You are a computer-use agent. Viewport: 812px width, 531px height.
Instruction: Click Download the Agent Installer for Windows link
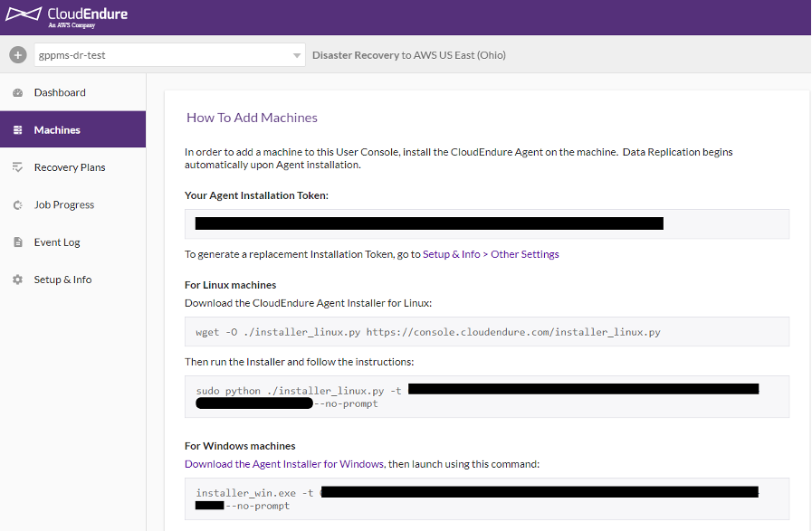284,464
